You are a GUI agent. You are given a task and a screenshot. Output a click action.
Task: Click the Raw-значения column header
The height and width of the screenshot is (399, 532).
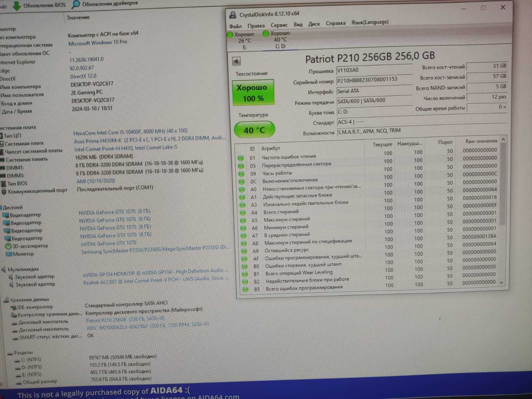point(481,141)
